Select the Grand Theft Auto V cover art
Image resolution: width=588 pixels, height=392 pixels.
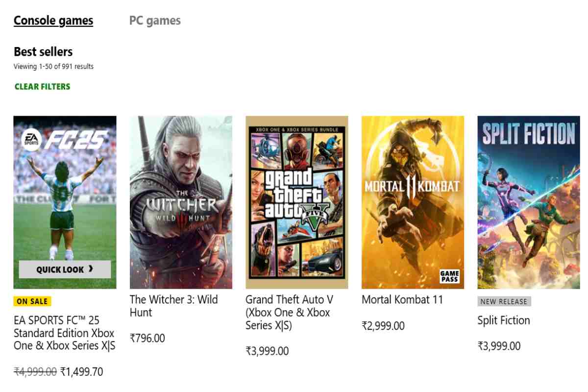coord(297,202)
